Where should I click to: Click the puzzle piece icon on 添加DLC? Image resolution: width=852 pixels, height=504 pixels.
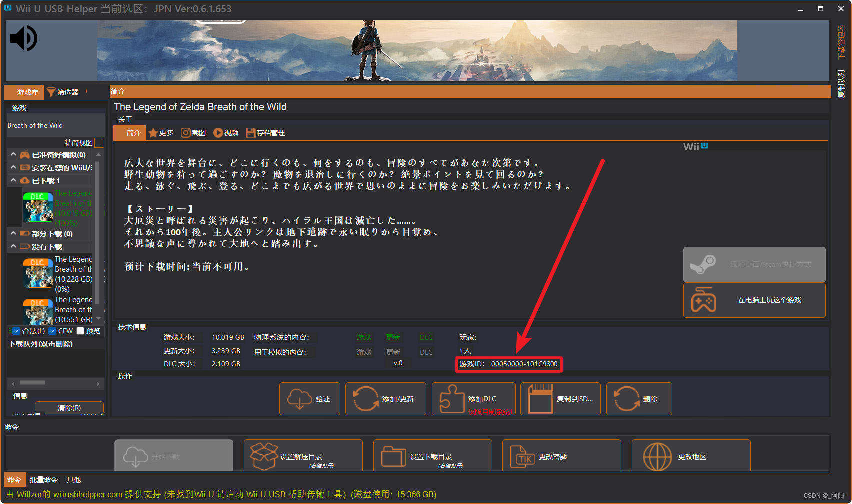[452, 399]
